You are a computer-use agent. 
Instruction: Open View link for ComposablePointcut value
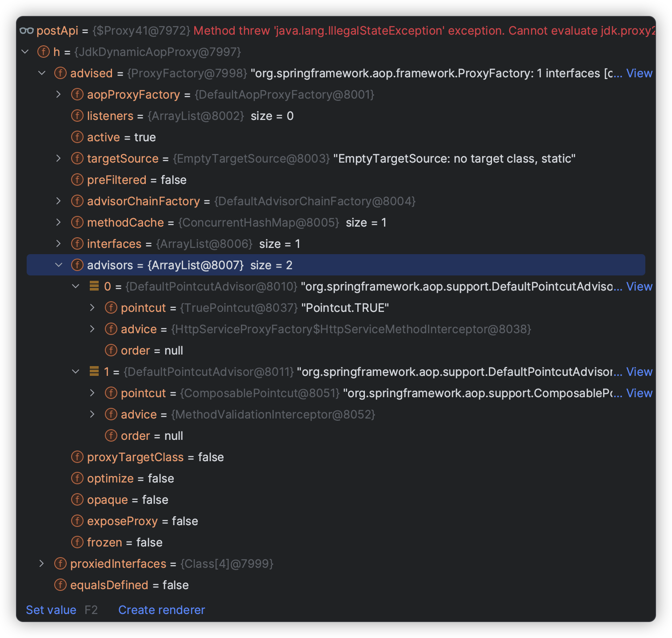(639, 393)
